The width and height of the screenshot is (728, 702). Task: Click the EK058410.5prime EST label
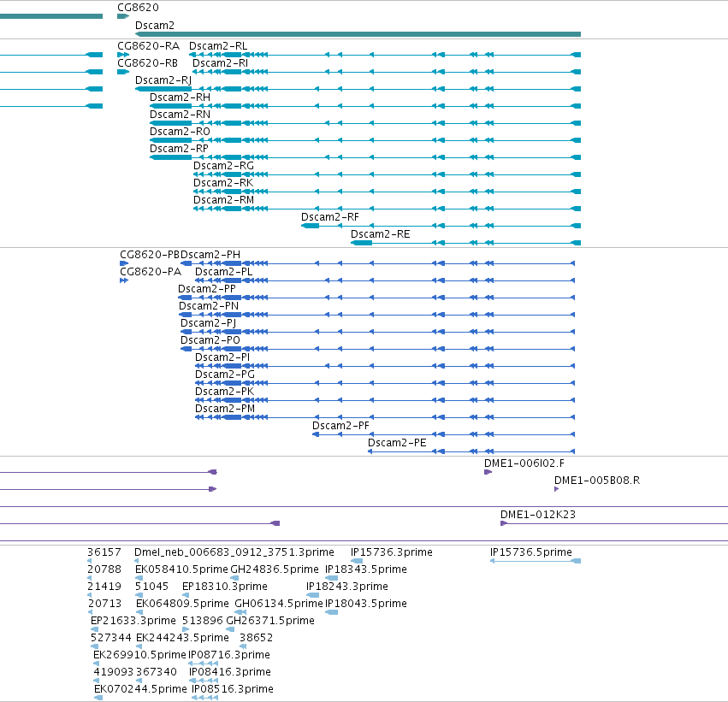[181, 569]
